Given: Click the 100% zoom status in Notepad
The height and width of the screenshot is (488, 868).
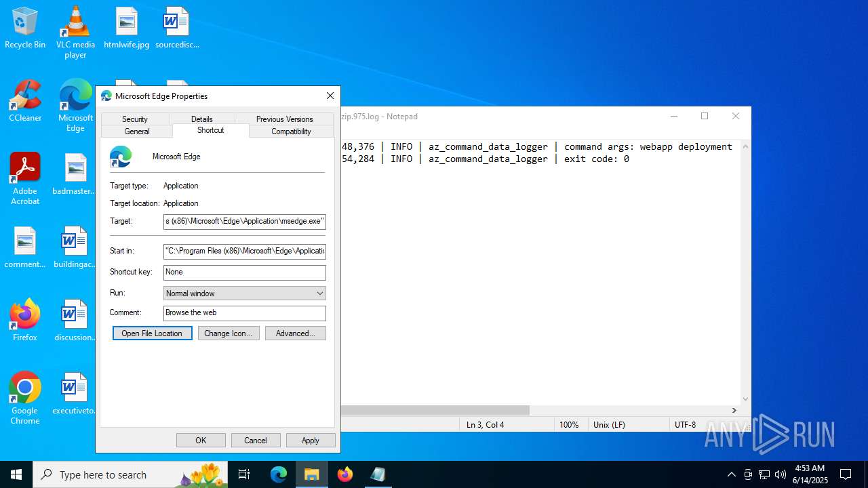Looking at the screenshot, I should 569,425.
